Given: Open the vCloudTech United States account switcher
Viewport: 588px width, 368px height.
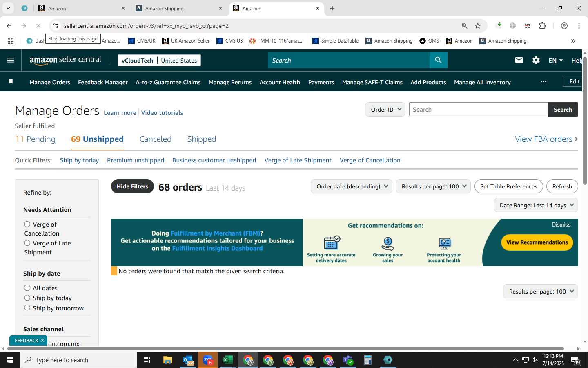Looking at the screenshot, I should (x=159, y=61).
